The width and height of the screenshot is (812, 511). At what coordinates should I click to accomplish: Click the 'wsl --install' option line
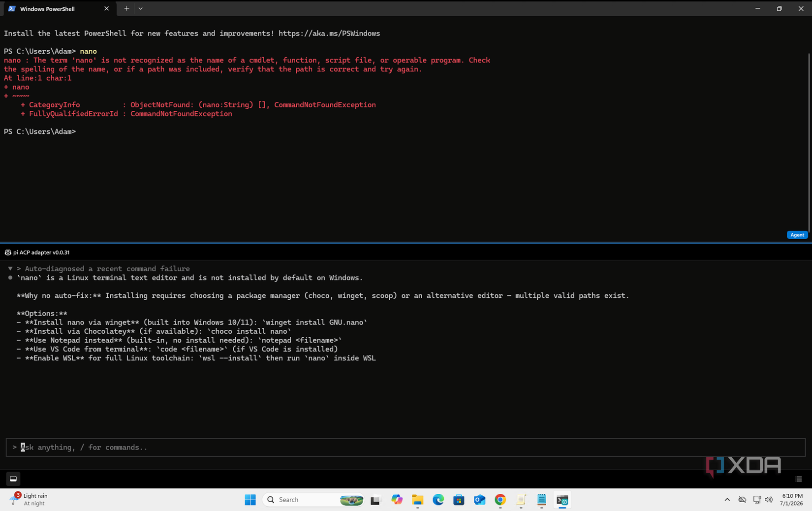196,358
